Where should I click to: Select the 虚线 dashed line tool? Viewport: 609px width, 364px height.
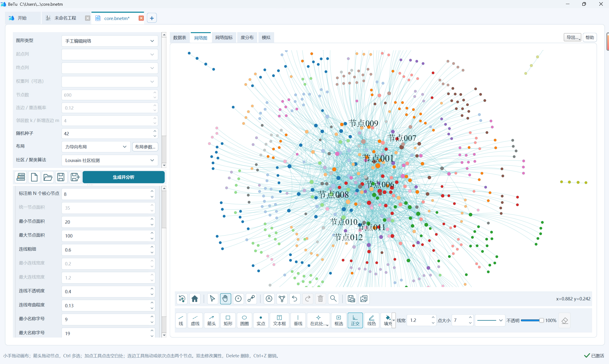pyautogui.click(x=195, y=320)
